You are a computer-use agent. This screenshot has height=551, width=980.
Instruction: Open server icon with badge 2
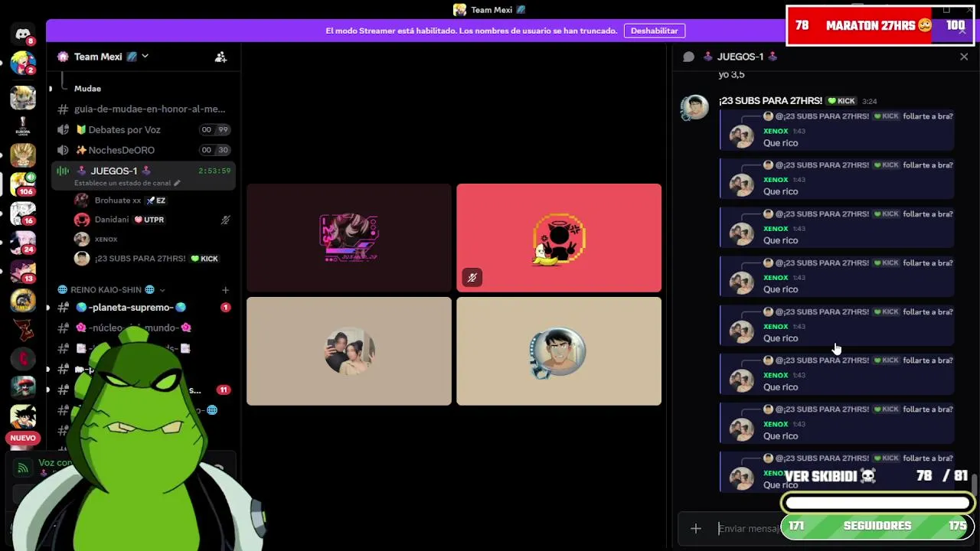(23, 64)
